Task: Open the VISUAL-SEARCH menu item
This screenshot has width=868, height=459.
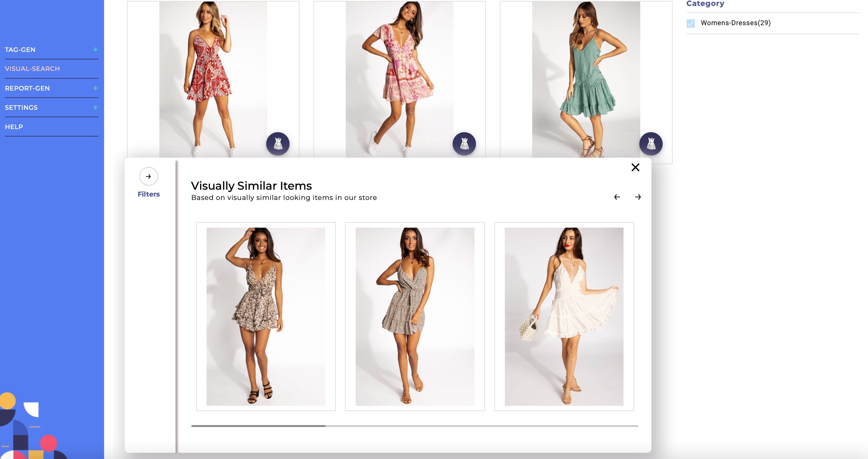Action: tap(32, 69)
